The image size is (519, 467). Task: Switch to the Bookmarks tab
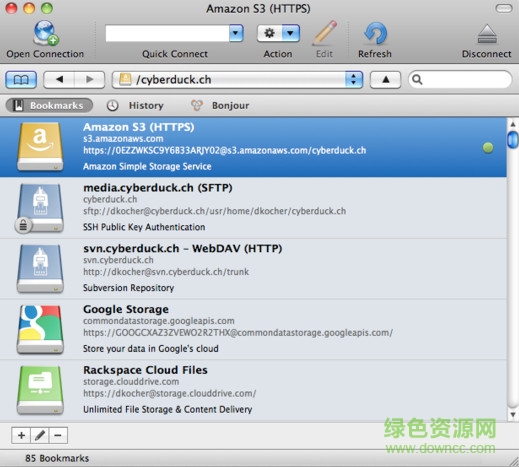[x=49, y=106]
